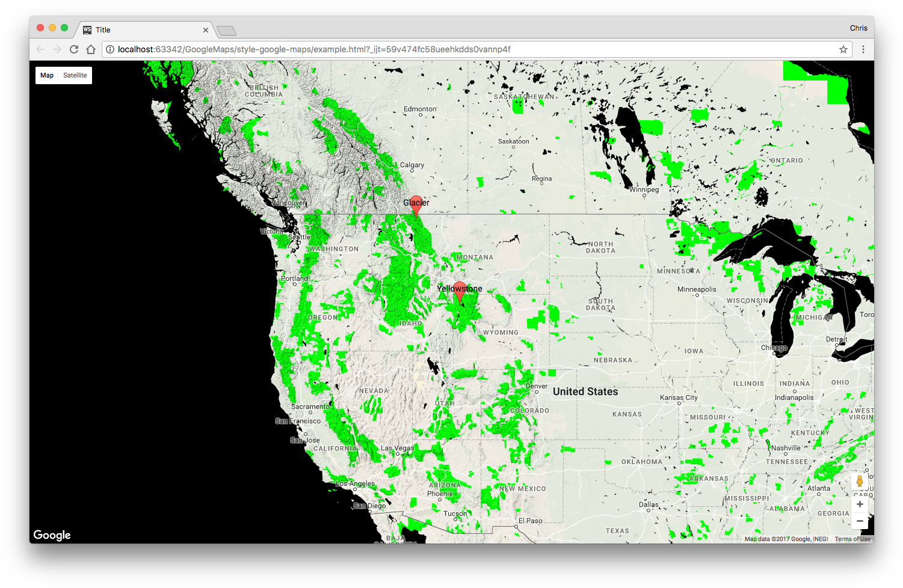This screenshot has height=588, width=903.
Task: Click the United States country label
Action: [585, 391]
